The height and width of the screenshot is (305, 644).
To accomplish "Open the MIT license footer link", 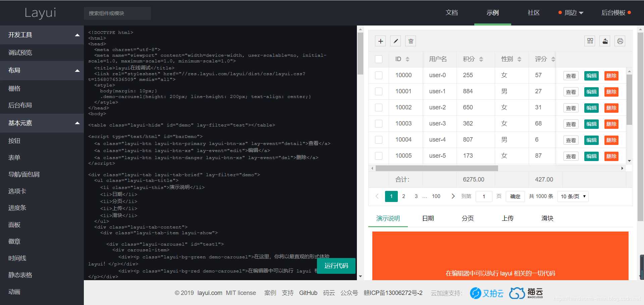I will pyautogui.click(x=241, y=293).
